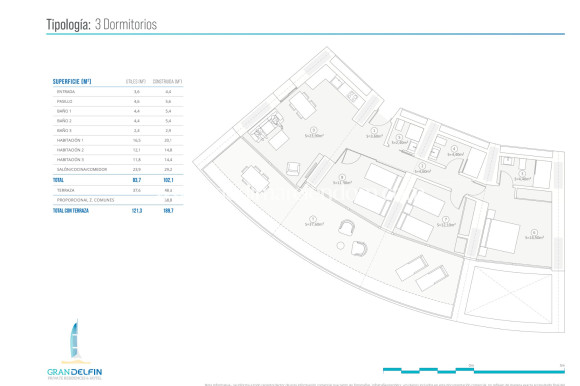The image size is (580, 386).
Task: Click the GRANDELFIN brand name text
Action: [x=75, y=372]
